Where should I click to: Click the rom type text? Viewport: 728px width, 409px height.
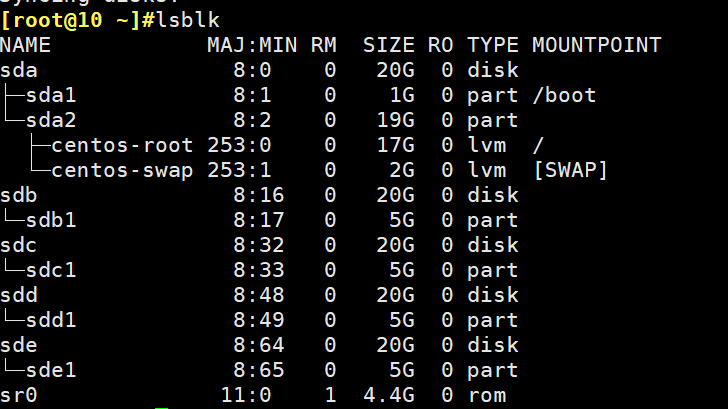tap(486, 395)
